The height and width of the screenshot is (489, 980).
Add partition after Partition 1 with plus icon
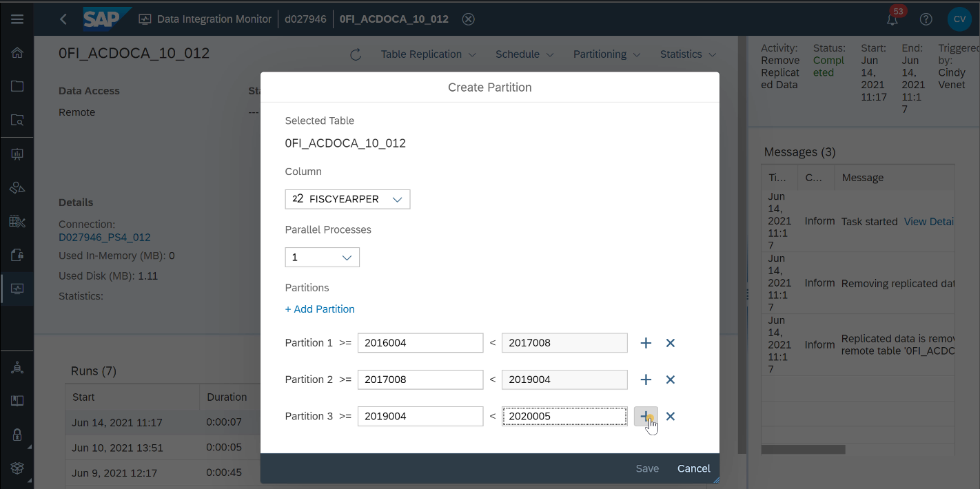click(x=646, y=343)
